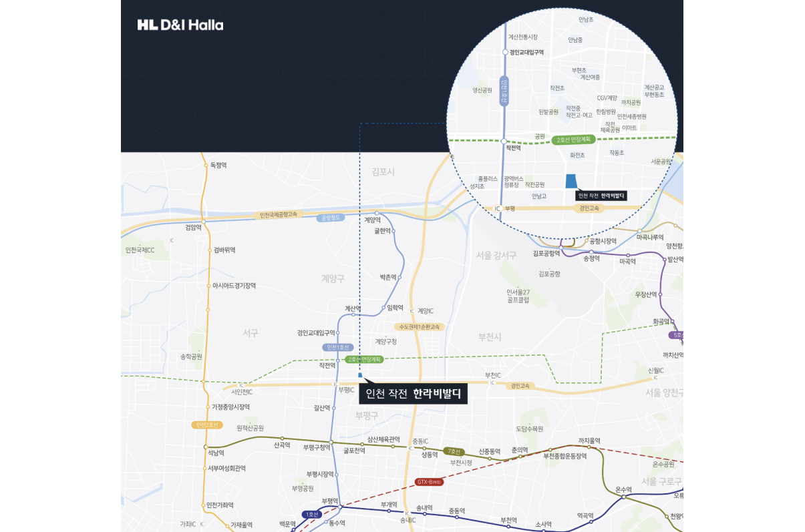Click the 춘의역 station label

click(x=520, y=450)
